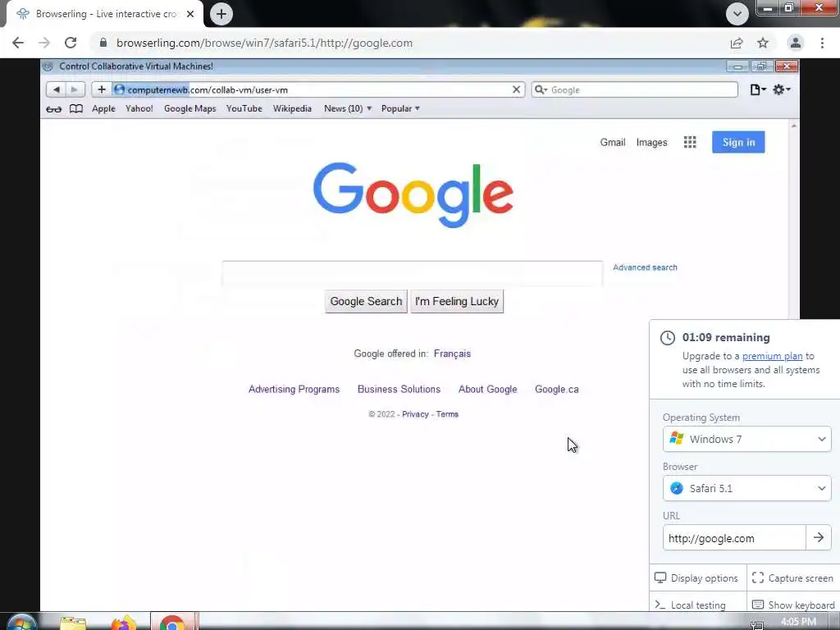
Task: Open Advertising Programs link
Action: (294, 390)
